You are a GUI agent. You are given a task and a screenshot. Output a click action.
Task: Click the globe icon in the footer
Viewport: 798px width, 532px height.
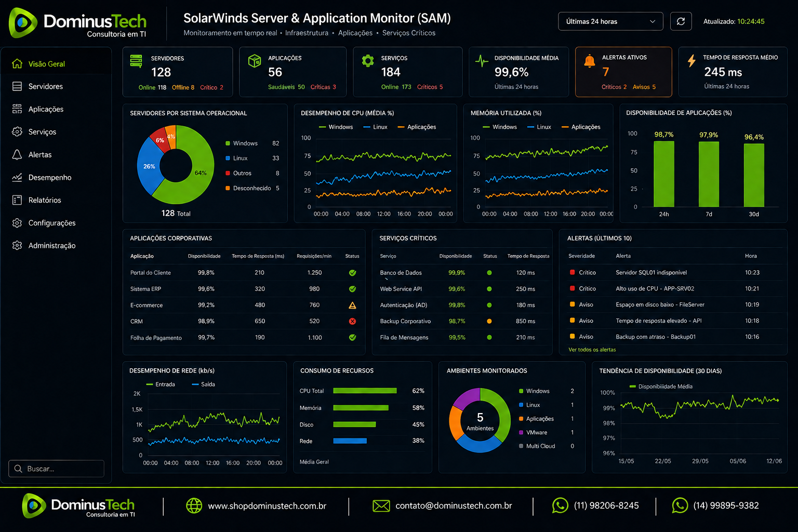(x=194, y=506)
